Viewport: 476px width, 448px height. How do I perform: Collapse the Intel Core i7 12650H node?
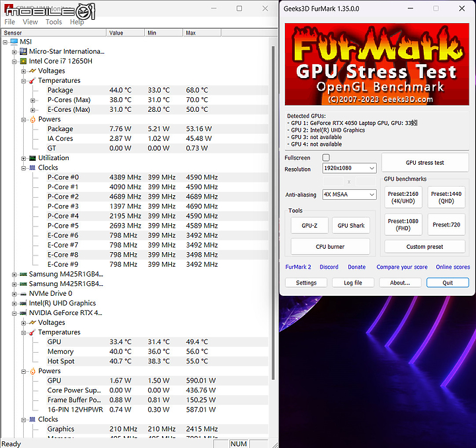pos(15,62)
